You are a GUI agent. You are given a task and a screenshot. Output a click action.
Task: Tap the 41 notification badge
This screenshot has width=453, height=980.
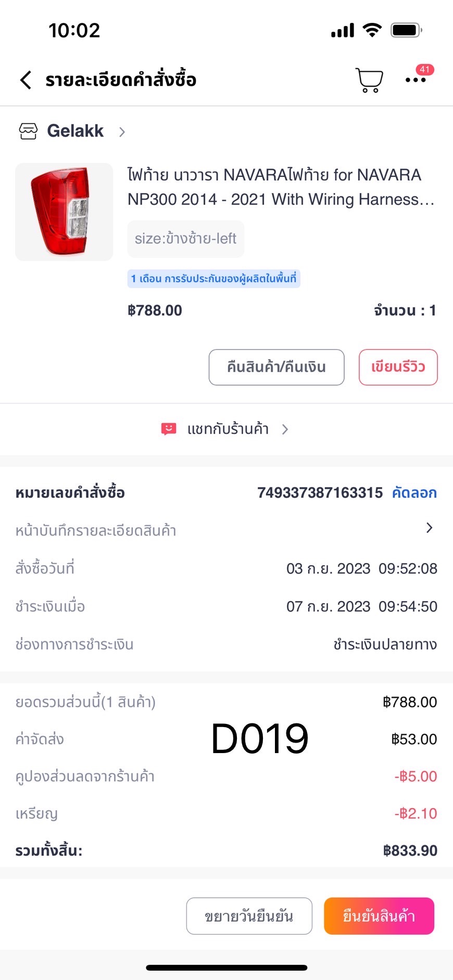[x=425, y=70]
